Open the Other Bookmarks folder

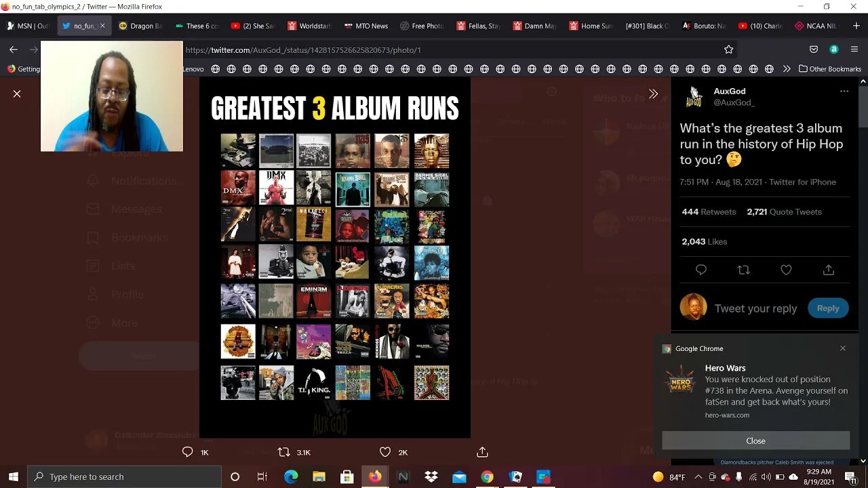[x=830, y=68]
